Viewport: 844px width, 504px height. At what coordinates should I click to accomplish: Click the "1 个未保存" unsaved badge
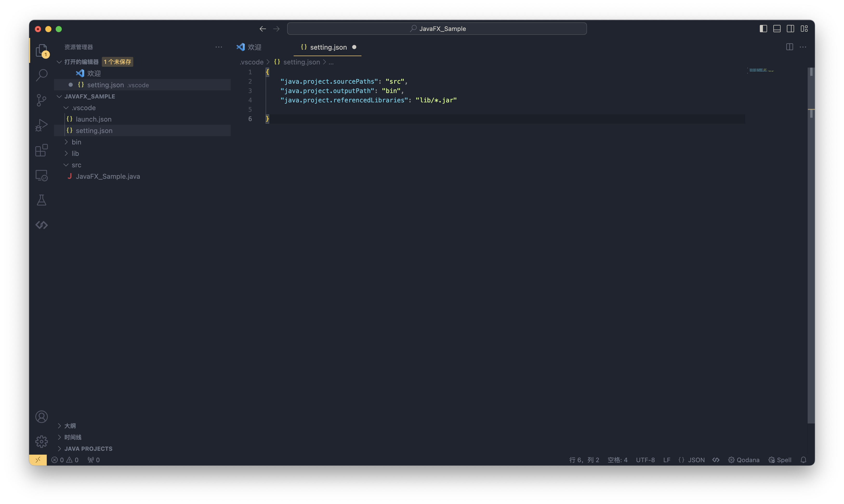coord(117,62)
